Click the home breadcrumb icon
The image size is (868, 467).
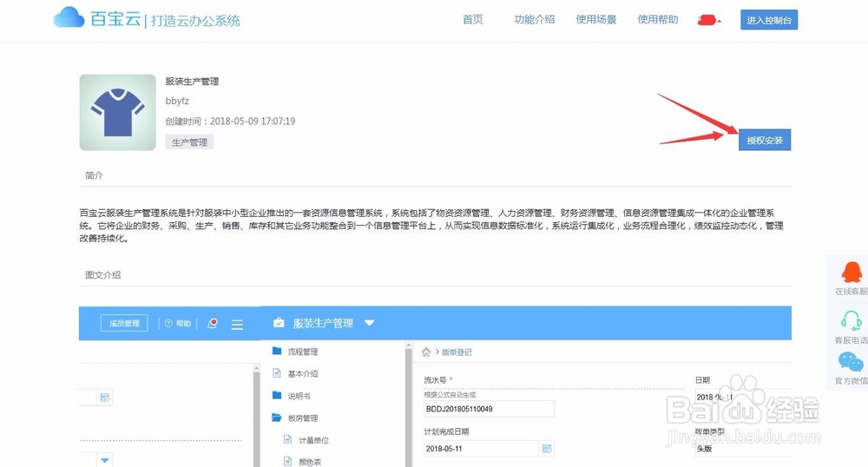[426, 352]
